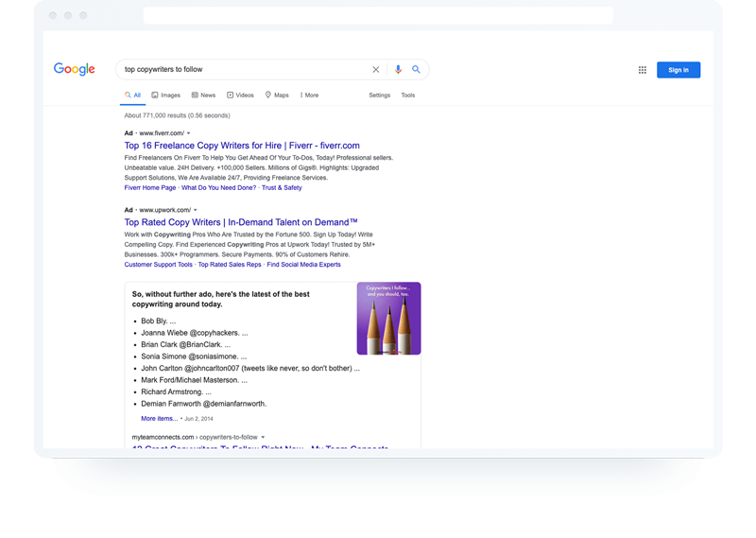The height and width of the screenshot is (538, 756).
Task: Open the Fiverr Home Page sitelink
Action: coord(150,188)
